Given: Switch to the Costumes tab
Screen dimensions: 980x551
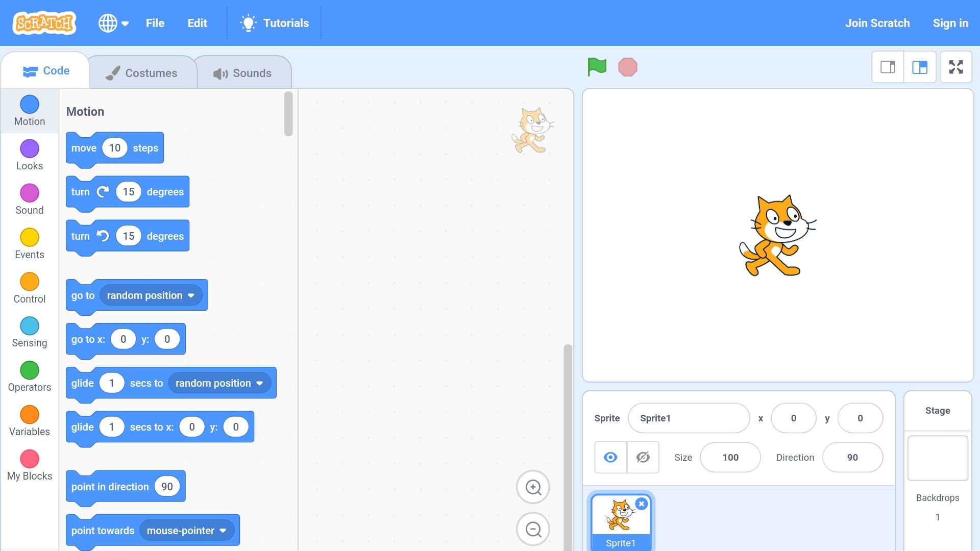Looking at the screenshot, I should click(142, 72).
